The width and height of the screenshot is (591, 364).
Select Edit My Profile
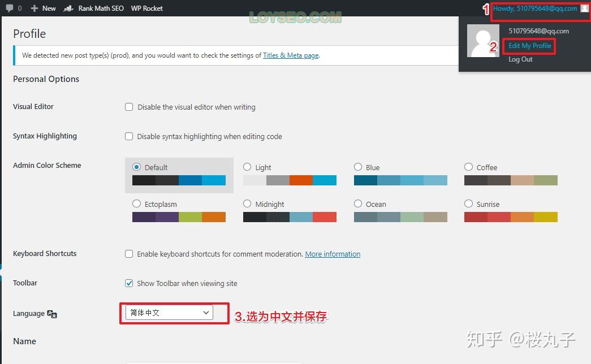[529, 46]
